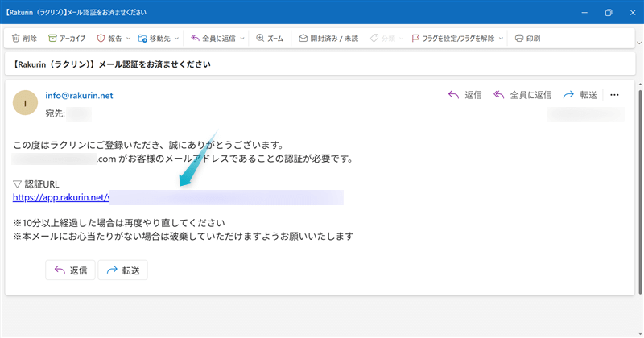Expand the toolbar 全員に返信 dropdown arrow
The image size is (644, 338).
click(x=242, y=38)
